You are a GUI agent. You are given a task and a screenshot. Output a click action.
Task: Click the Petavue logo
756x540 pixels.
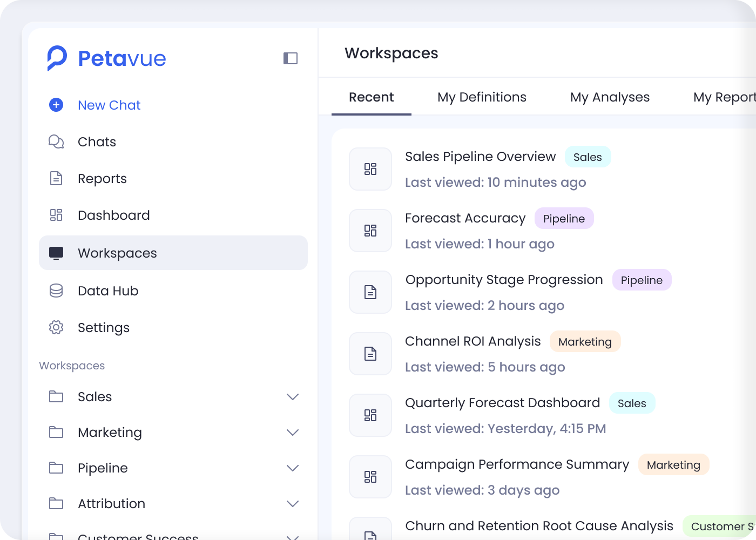pyautogui.click(x=106, y=58)
